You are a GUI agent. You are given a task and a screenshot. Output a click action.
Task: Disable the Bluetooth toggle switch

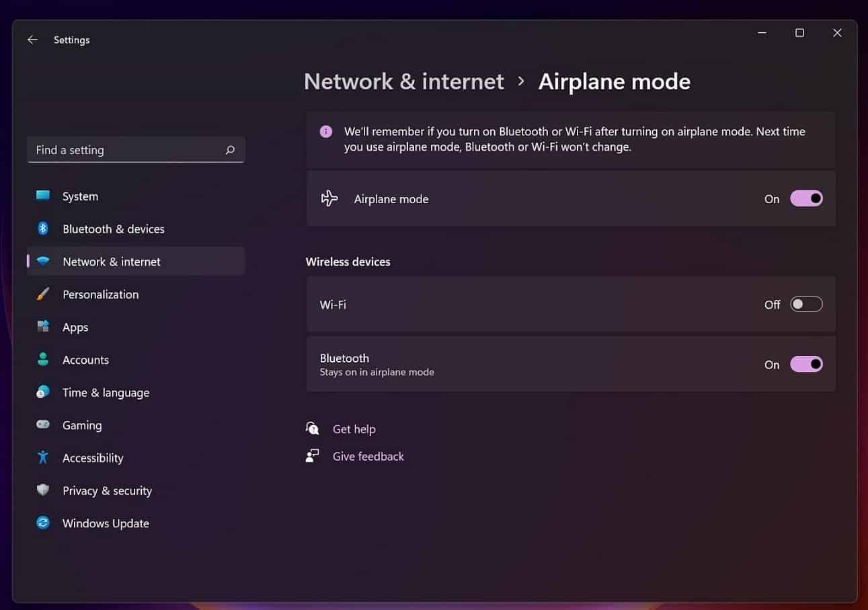[806, 364]
